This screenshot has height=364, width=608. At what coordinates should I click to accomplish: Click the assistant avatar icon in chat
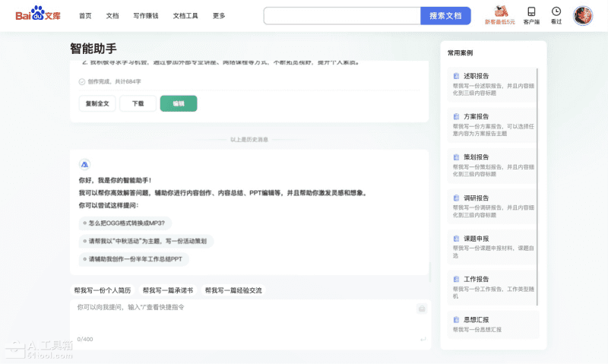tap(84, 164)
